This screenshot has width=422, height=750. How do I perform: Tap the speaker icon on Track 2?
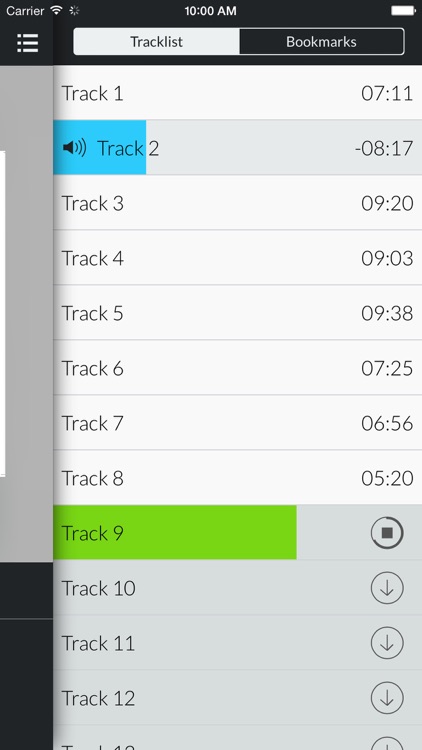pyautogui.click(x=75, y=148)
